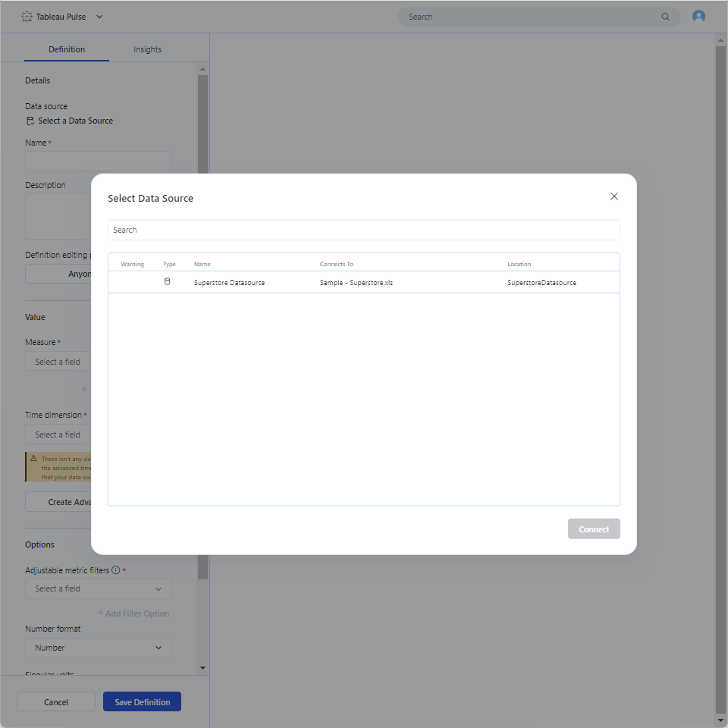Expand the Tableau Pulse chevron dropdown
This screenshot has height=728, width=728.
99,17
